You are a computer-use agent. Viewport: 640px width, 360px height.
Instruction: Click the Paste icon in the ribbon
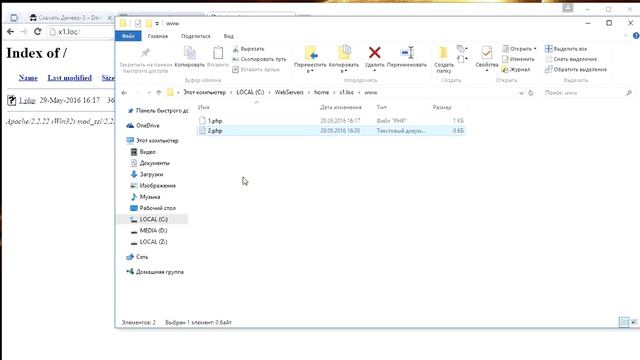pyautogui.click(x=218, y=53)
